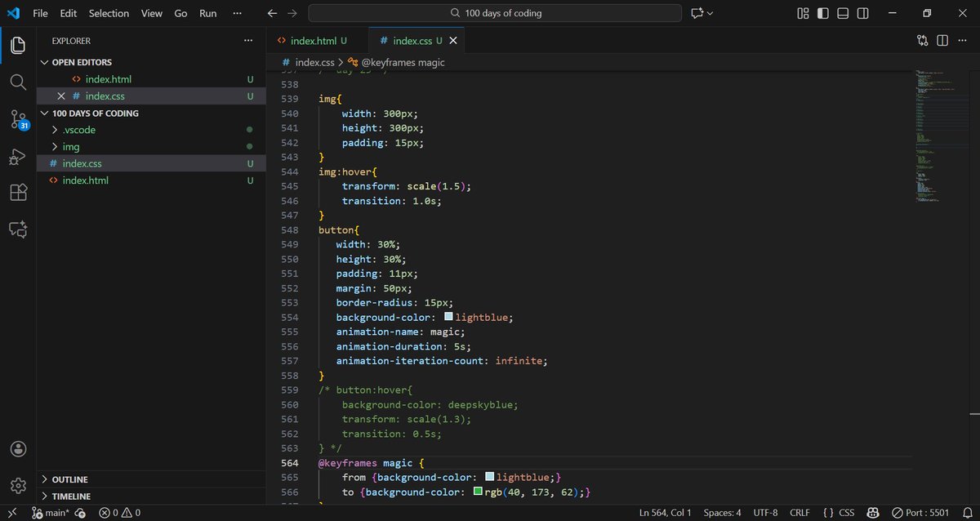Switch to the index.html editor tab
This screenshot has height=521, width=980.
pos(318,41)
